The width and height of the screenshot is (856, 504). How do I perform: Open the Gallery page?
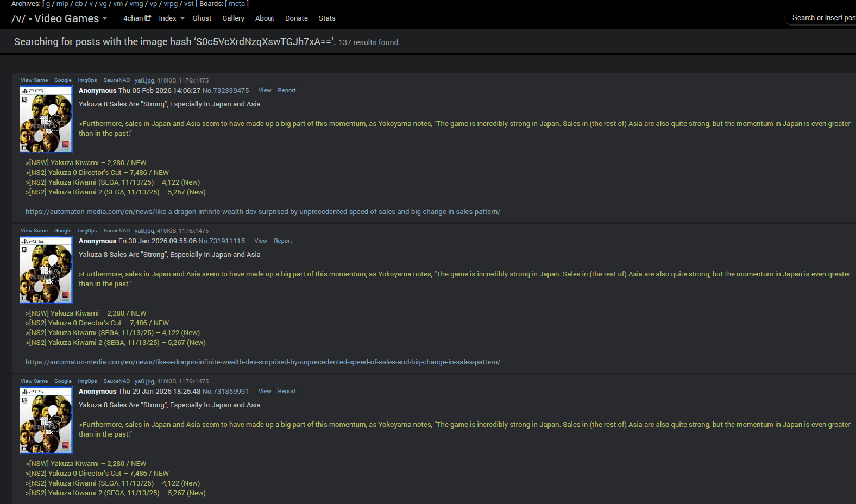tap(233, 18)
